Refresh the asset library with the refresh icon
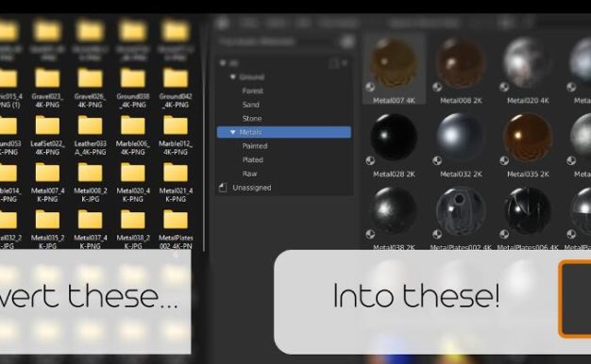This screenshot has height=364, width=591. (347, 41)
